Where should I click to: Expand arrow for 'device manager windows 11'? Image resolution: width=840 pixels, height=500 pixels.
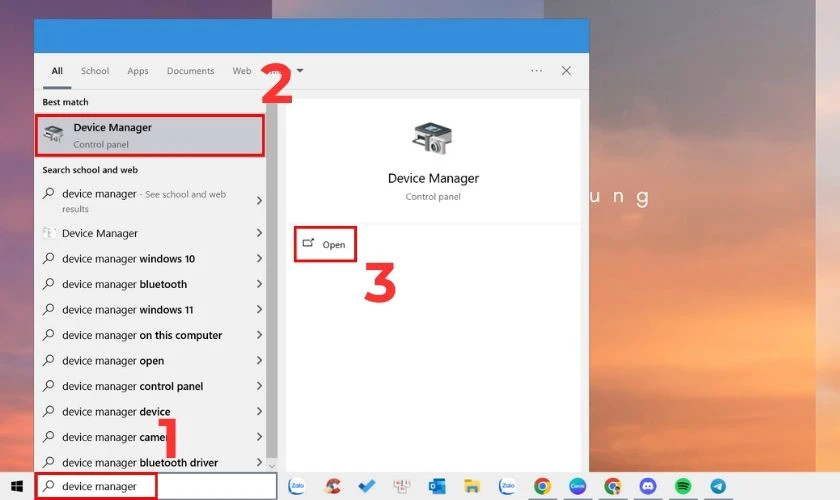[259, 309]
